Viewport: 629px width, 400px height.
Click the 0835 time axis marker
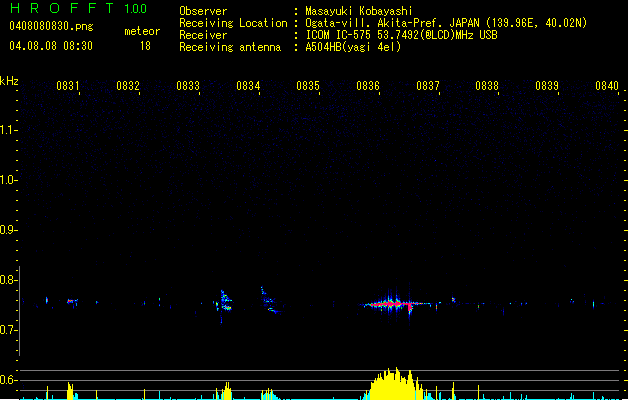pos(308,86)
